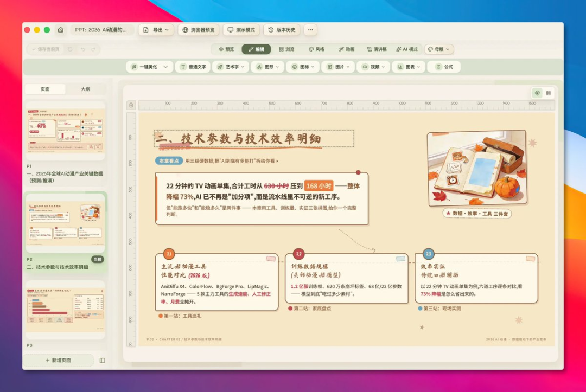Click the 一键美化 beautify button
This screenshot has width=586, height=392.
tap(144, 67)
